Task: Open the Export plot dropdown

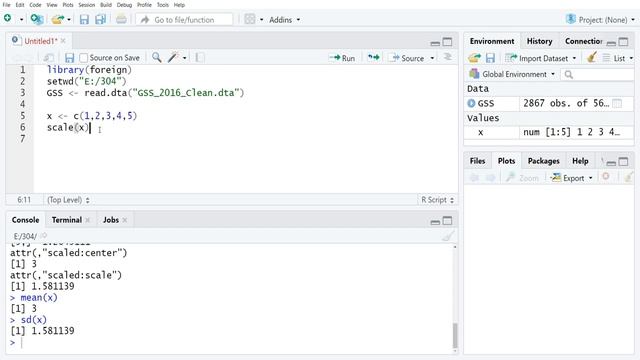Action: tap(571, 178)
